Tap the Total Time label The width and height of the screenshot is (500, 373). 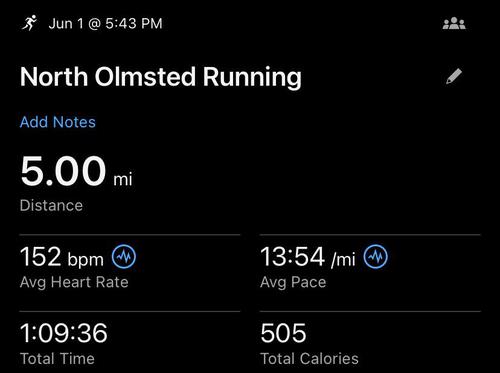[x=57, y=359]
